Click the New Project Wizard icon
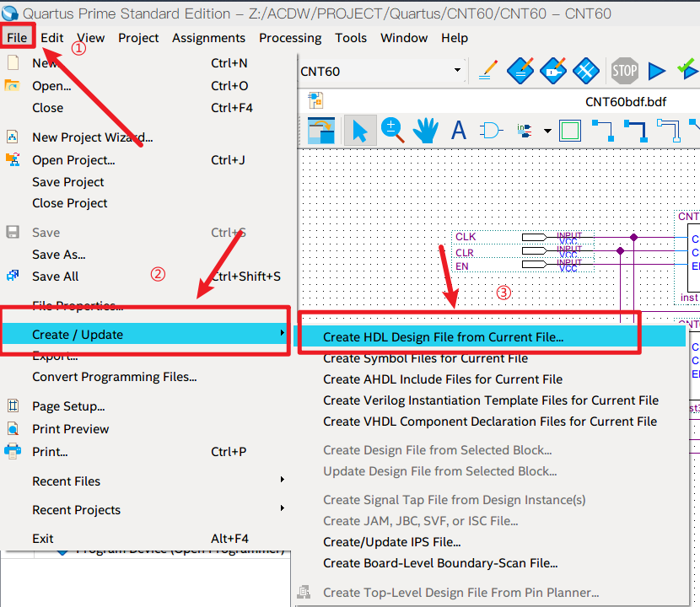Viewport: 700px width, 607px height. point(13,137)
